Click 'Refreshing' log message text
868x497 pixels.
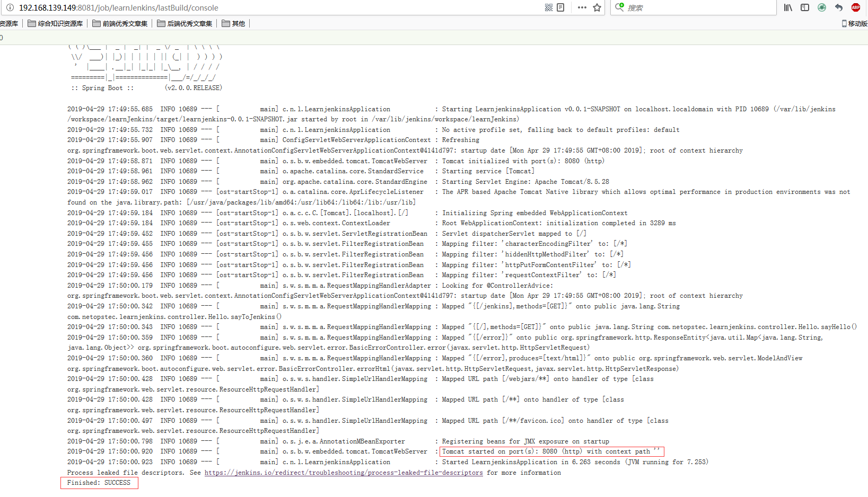click(461, 140)
